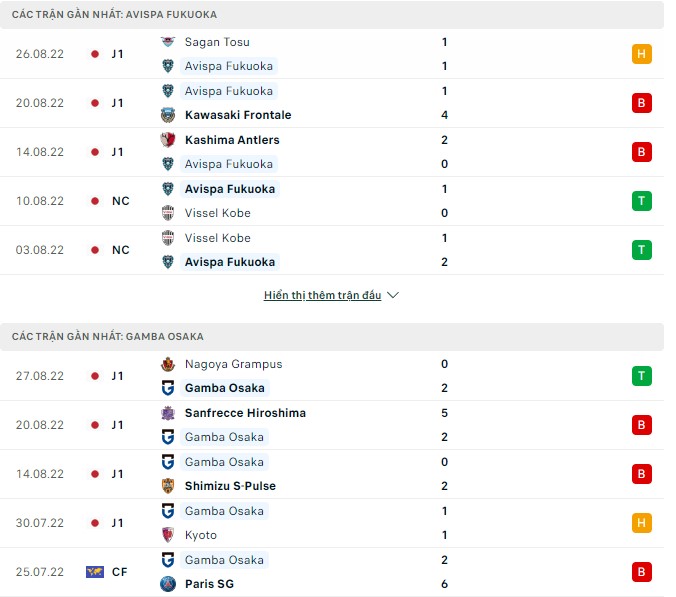
Task: Open the Kawasaki Frontale team name link
Action: tap(238, 115)
